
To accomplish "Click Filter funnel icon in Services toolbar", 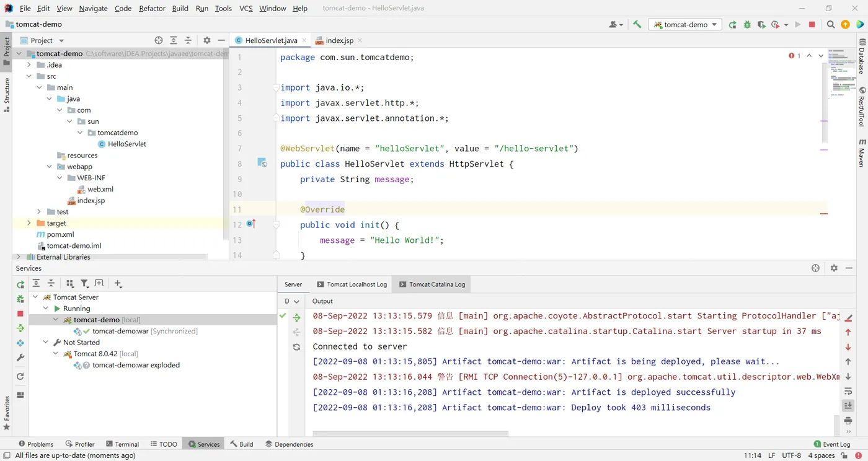I will click(84, 283).
